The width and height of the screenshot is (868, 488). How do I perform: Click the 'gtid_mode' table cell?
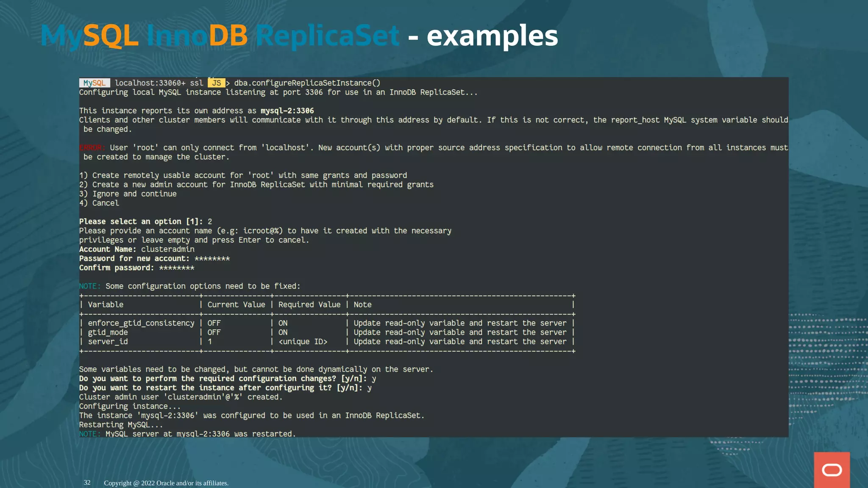(108, 332)
